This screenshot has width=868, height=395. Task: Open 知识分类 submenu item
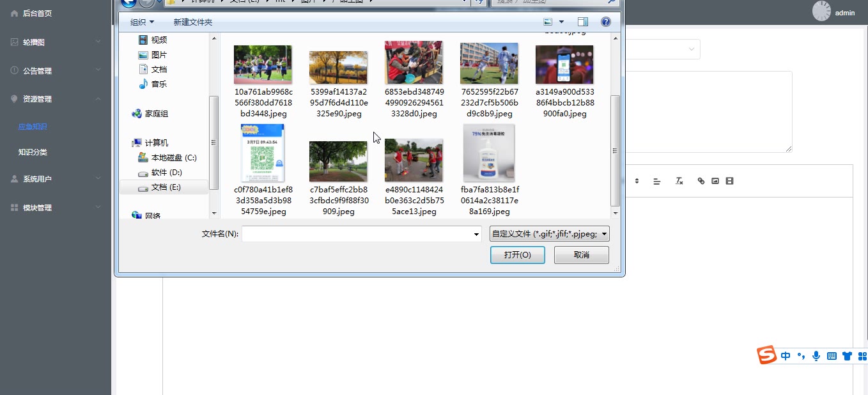click(33, 152)
